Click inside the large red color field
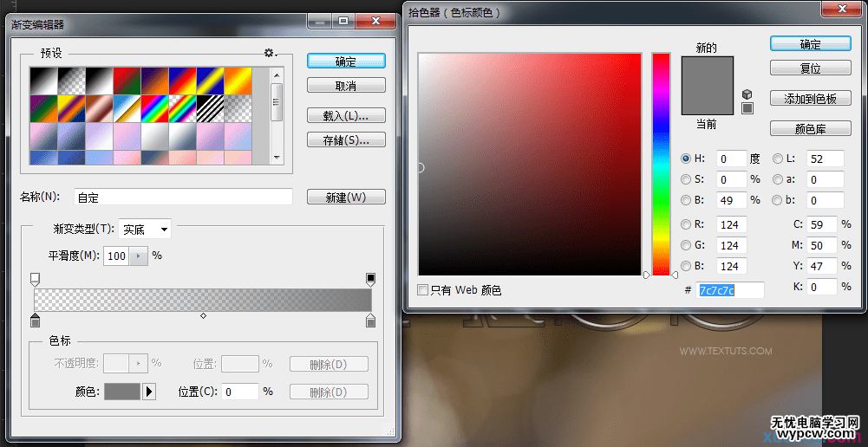 (530, 165)
